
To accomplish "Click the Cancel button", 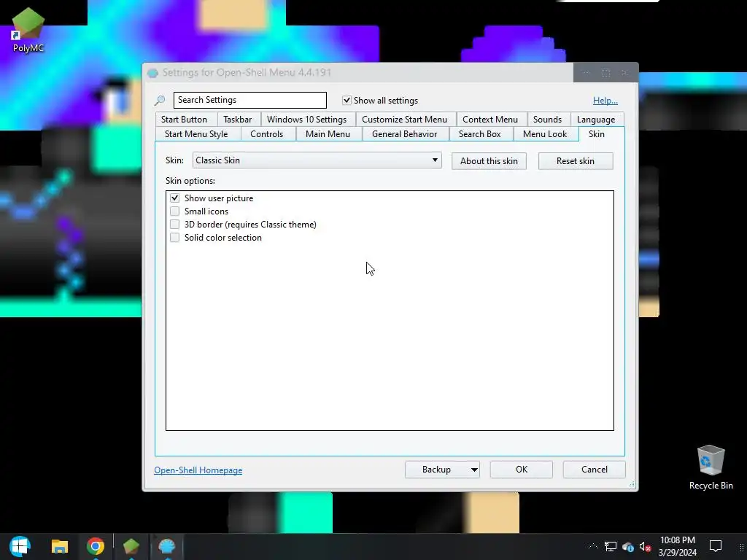I will tap(594, 470).
